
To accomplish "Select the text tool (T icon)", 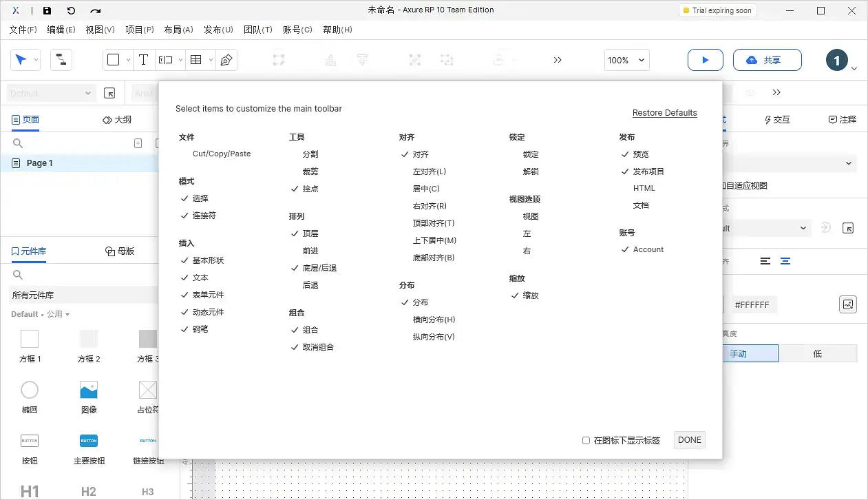I will click(x=143, y=60).
